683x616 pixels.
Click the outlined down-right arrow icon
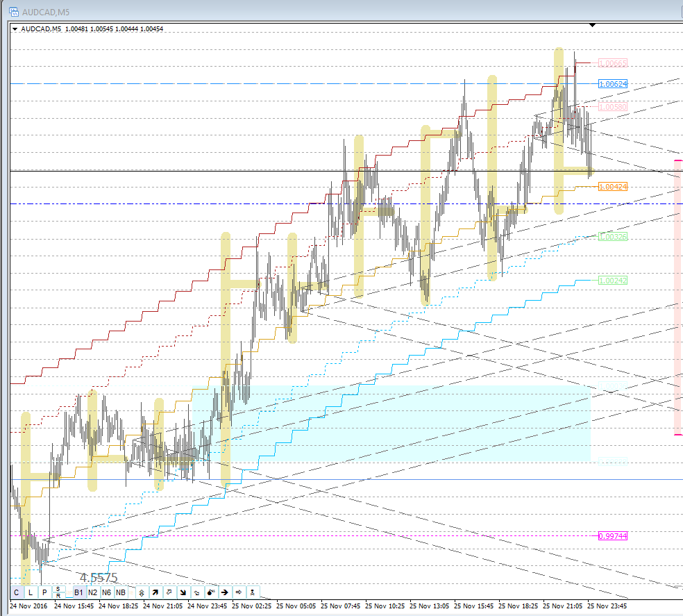(x=197, y=592)
